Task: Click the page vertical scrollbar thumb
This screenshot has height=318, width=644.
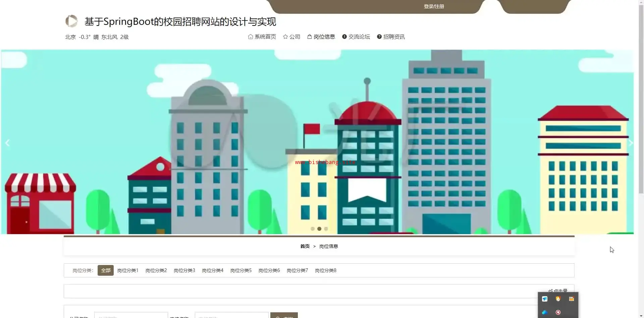Action: (641, 97)
